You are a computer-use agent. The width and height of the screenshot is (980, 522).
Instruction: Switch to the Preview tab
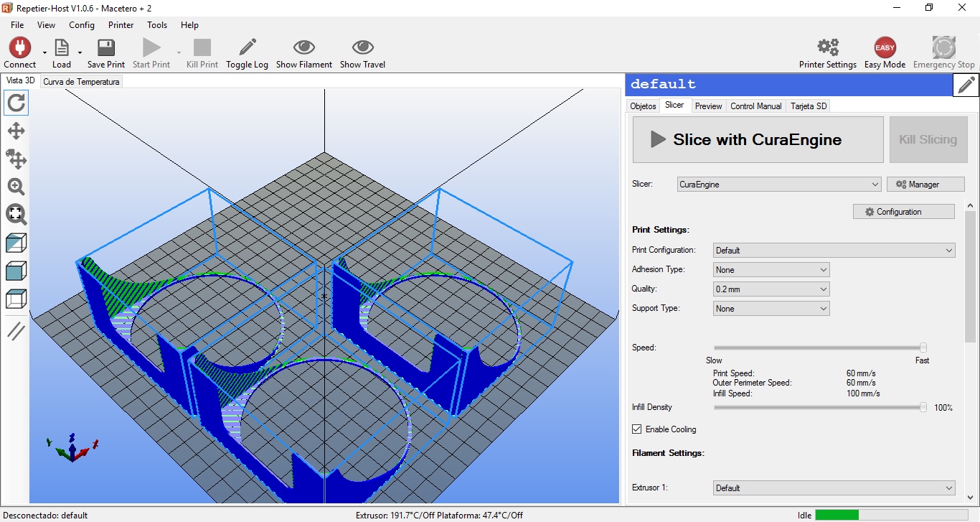(x=708, y=106)
